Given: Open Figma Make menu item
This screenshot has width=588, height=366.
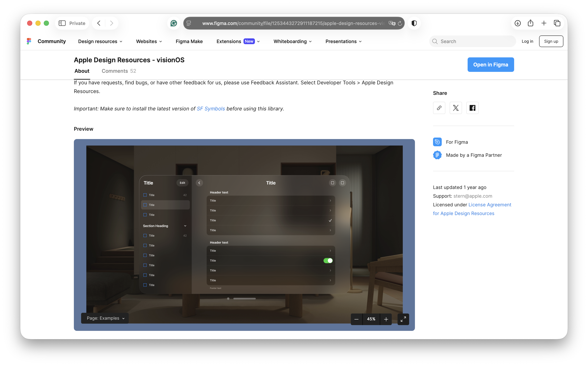Looking at the screenshot, I should coord(189,41).
